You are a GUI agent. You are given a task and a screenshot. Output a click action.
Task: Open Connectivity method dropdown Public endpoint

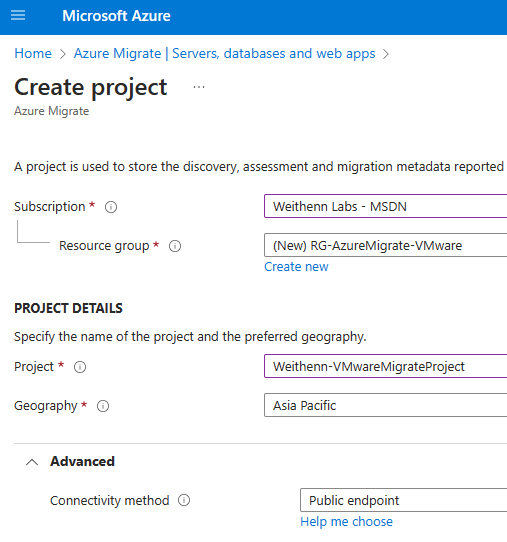[x=403, y=500]
